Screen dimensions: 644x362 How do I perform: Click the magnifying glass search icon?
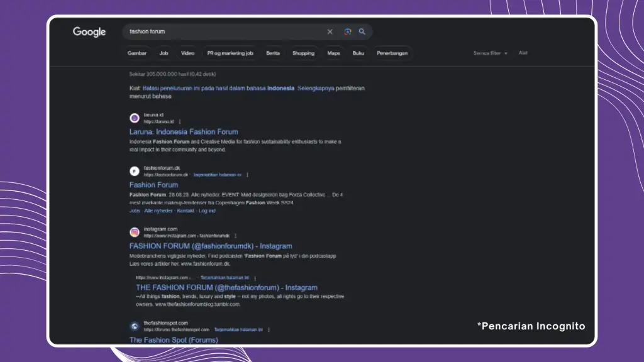(362, 31)
